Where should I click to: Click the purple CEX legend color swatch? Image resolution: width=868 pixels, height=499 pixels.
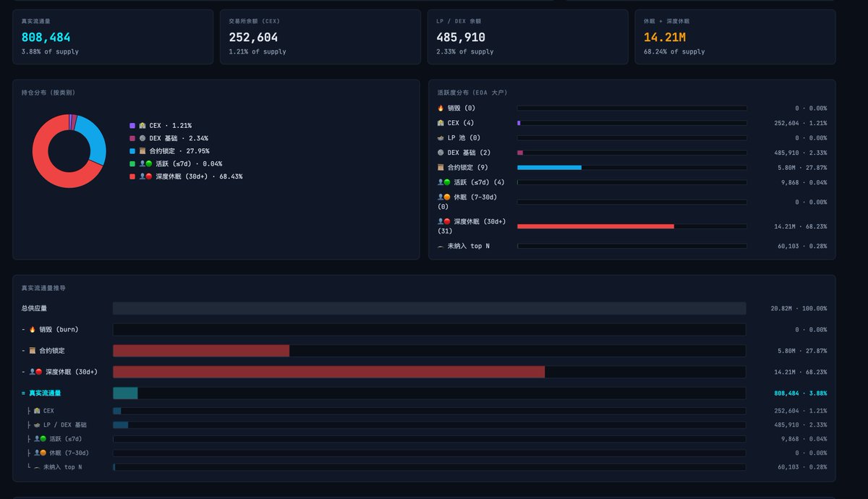[x=132, y=126]
